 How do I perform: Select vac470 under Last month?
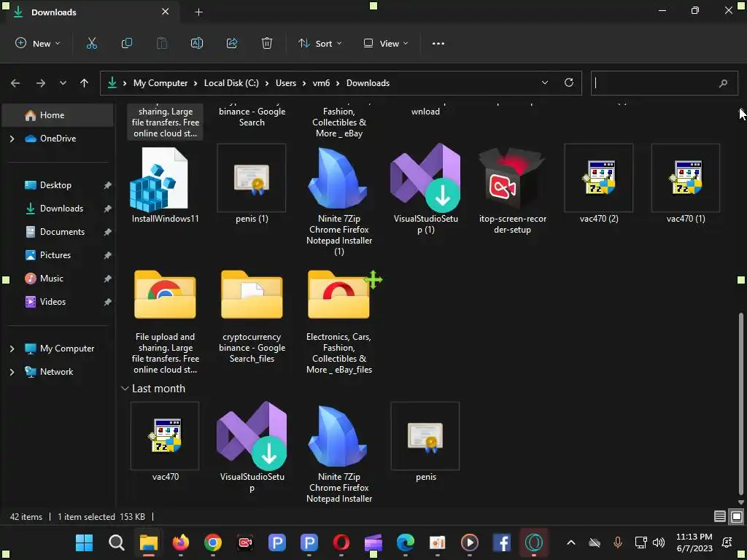pos(165,442)
